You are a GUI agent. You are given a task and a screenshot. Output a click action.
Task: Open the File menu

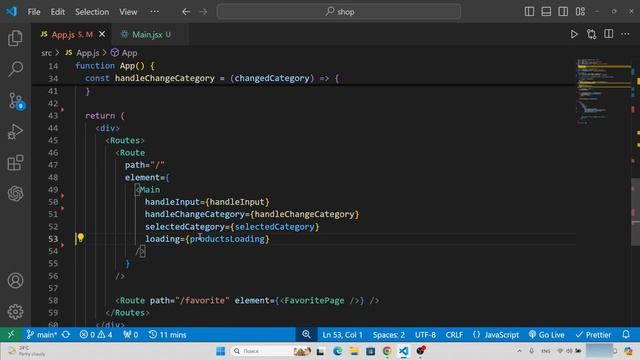click(34, 12)
